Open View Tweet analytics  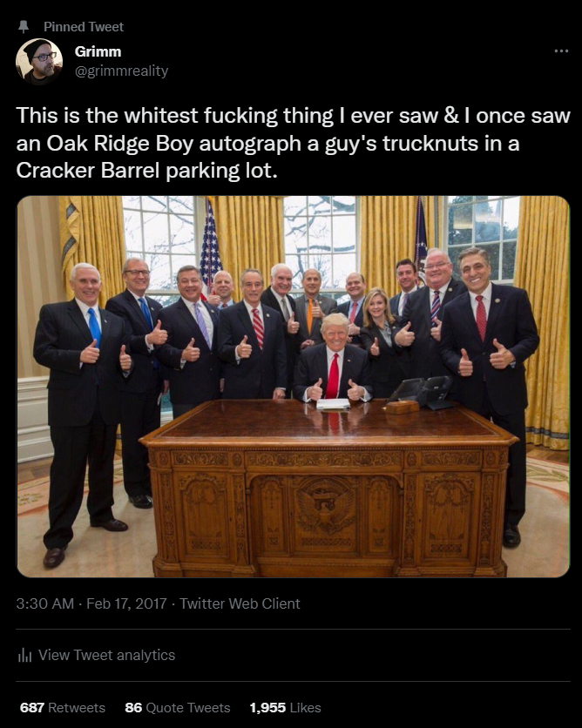[x=106, y=655]
